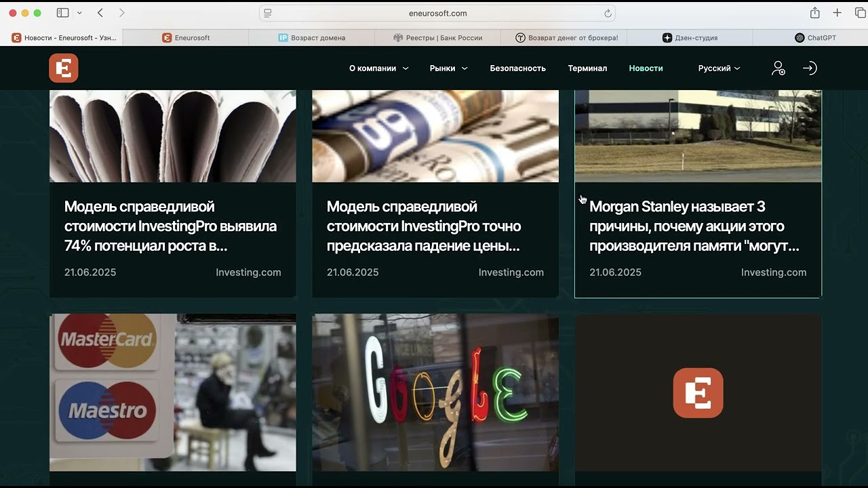Click office building article image
This screenshot has width=868, height=488.
click(698, 136)
